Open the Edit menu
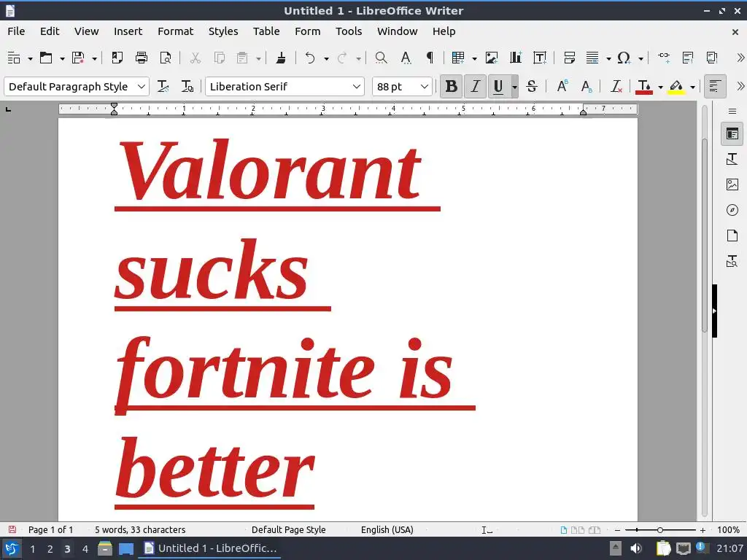 pyautogui.click(x=50, y=31)
